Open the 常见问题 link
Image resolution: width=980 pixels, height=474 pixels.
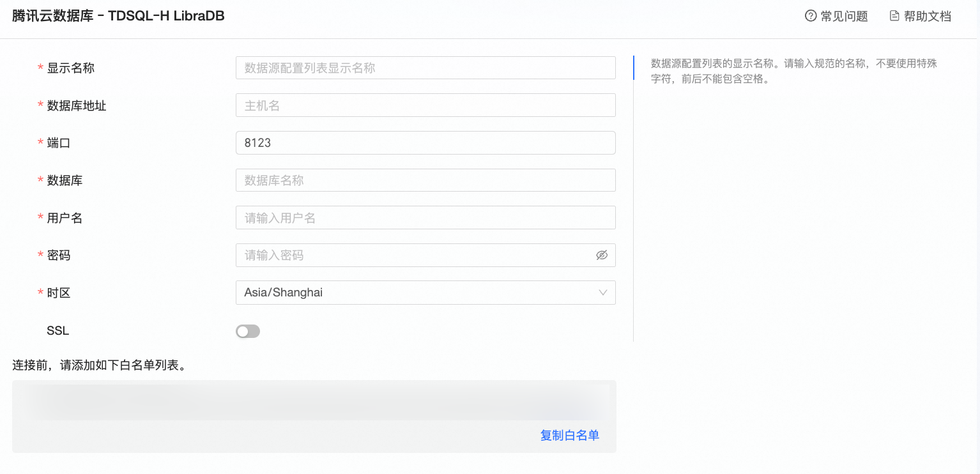844,17
